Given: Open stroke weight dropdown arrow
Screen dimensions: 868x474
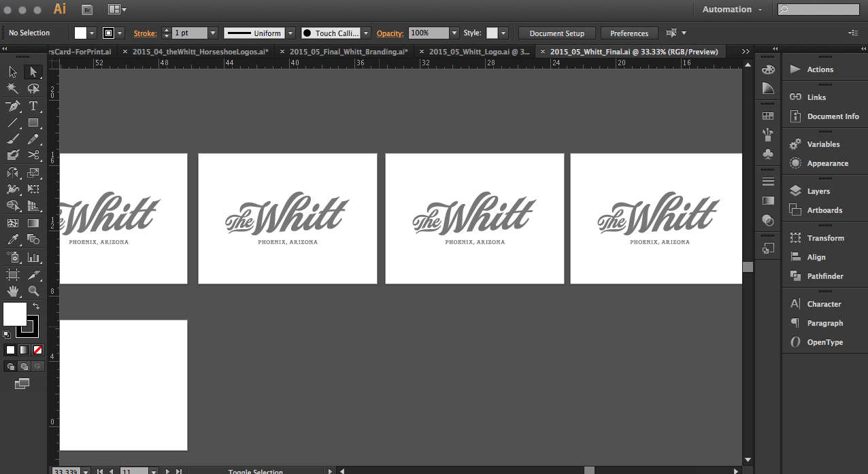Looking at the screenshot, I should coord(213,33).
